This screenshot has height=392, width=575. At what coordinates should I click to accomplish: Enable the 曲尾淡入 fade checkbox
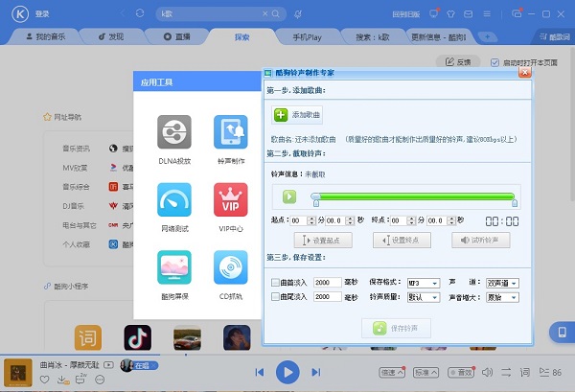pos(276,298)
